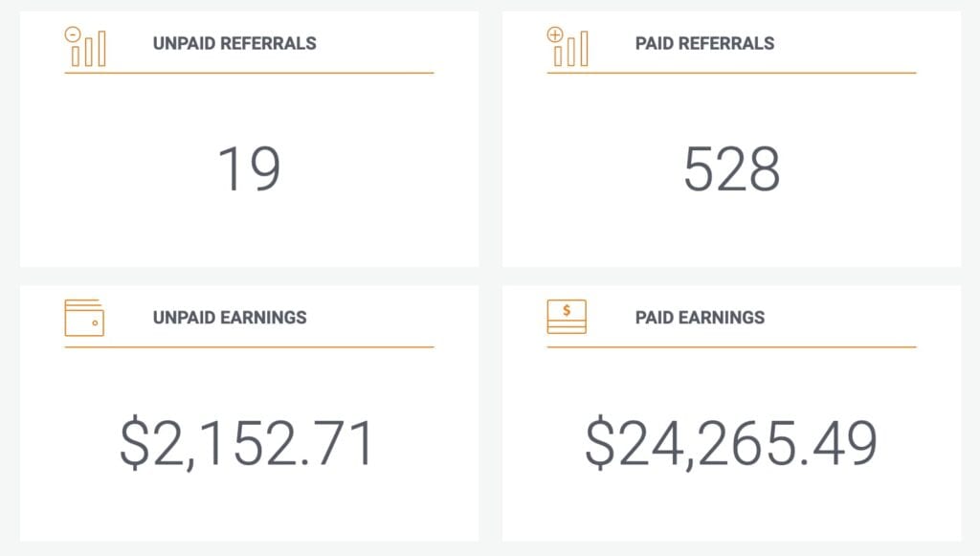
Task: Open the Unpaid Referrals card
Action: pos(248,139)
